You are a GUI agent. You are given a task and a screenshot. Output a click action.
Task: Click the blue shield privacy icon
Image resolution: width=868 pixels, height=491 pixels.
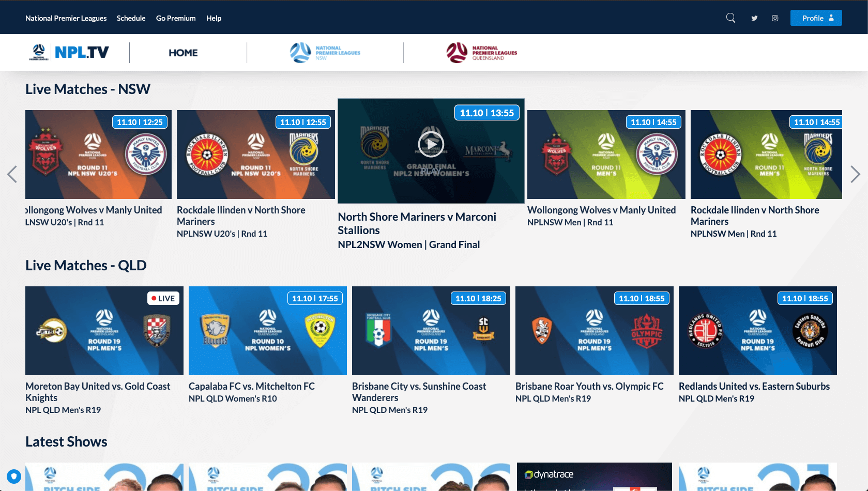pos(14,476)
